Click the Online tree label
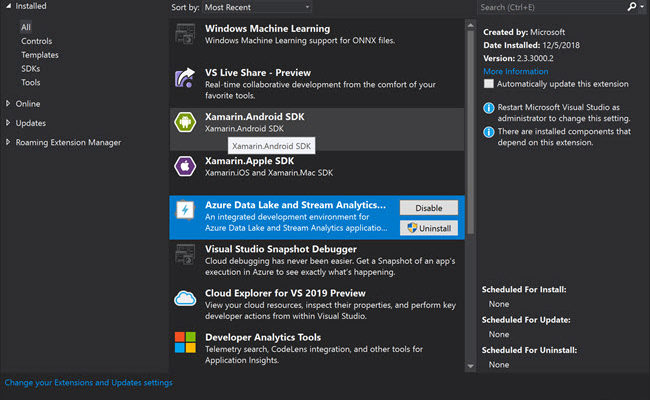650x400 pixels. coord(28,104)
